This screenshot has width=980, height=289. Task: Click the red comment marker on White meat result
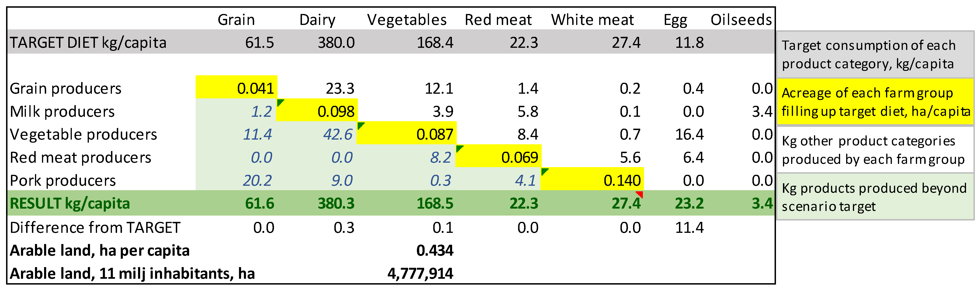coord(640,194)
